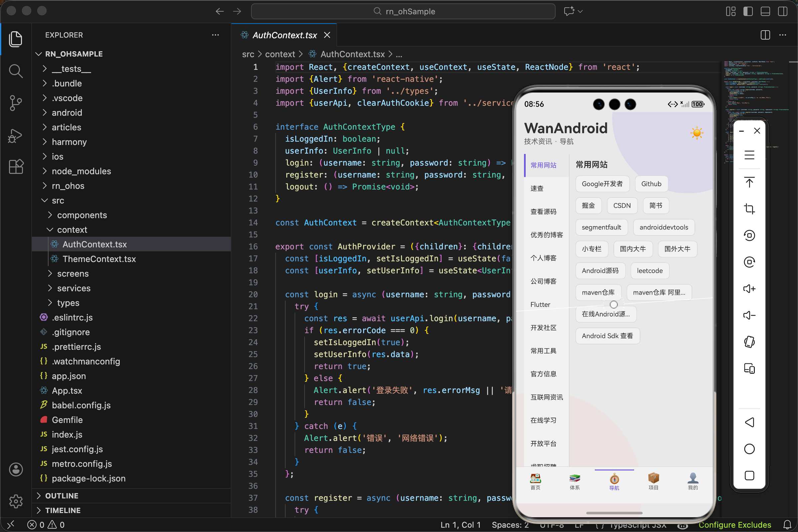Click the rn_ohSample command center search box
Screen dimensions: 798x532
pyautogui.click(x=403, y=12)
